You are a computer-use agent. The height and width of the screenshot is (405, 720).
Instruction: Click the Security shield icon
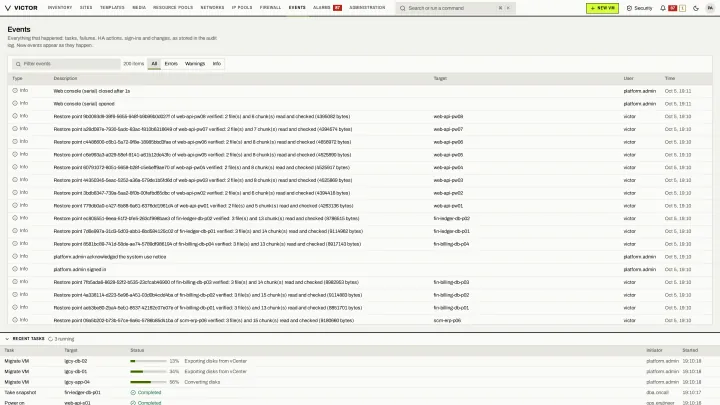coord(629,8)
